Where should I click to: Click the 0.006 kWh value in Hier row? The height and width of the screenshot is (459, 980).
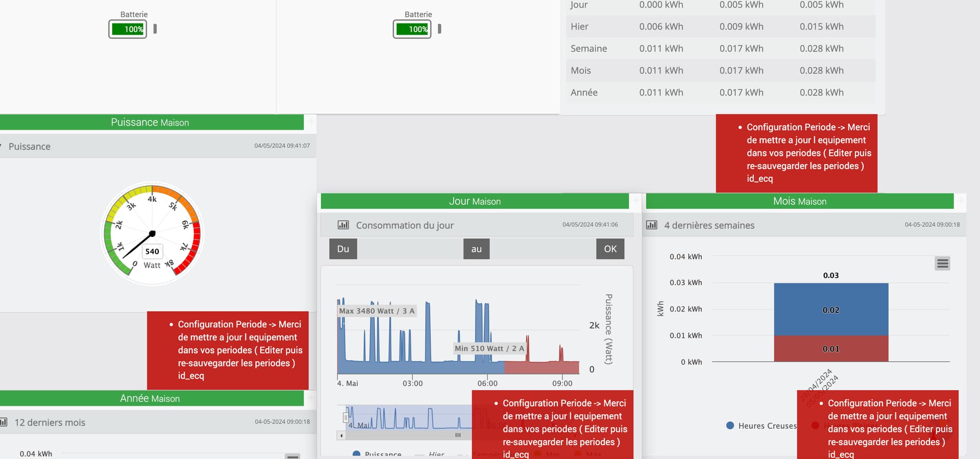point(661,27)
